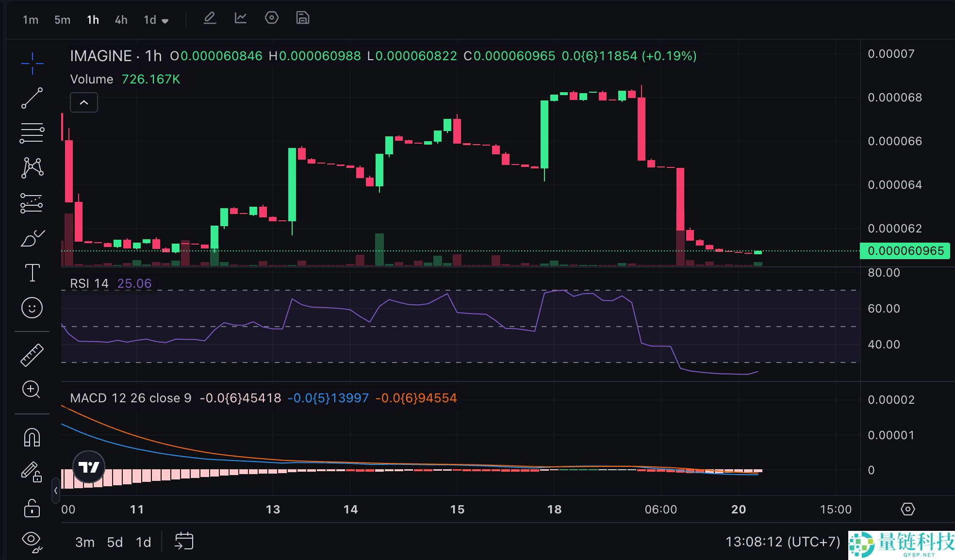
Task: Click the save chart floppy icon
Action: point(302,18)
